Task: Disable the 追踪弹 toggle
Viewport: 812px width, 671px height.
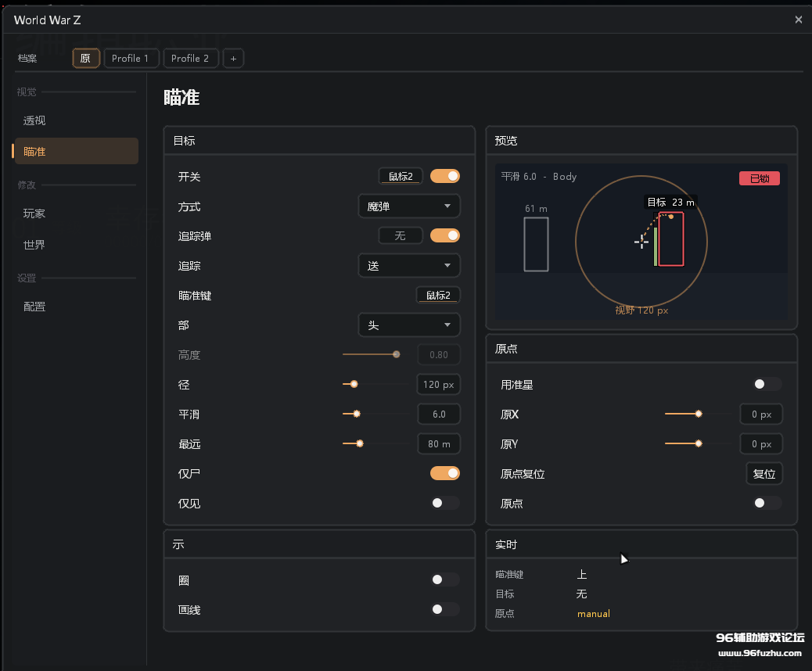Action: [445, 235]
